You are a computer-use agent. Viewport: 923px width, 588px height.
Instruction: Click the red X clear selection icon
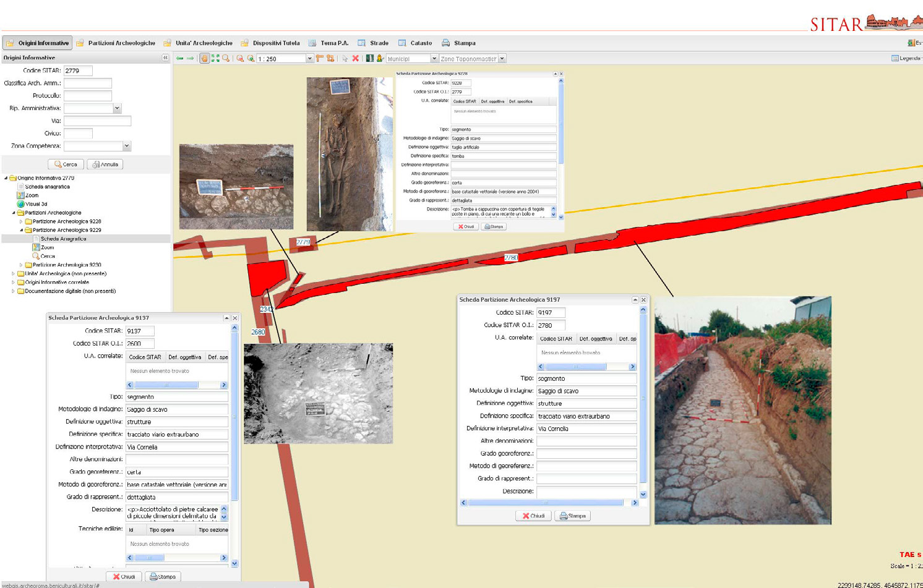point(356,59)
